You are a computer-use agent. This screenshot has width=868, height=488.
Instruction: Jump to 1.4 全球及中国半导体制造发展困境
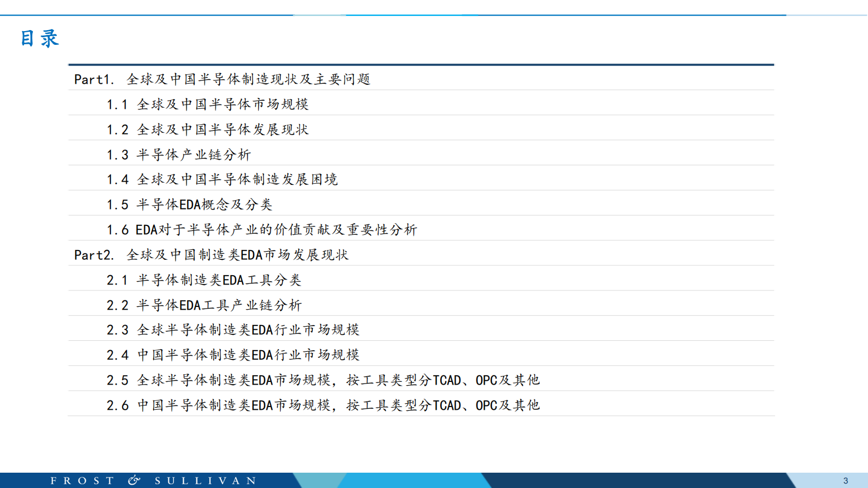(x=222, y=179)
